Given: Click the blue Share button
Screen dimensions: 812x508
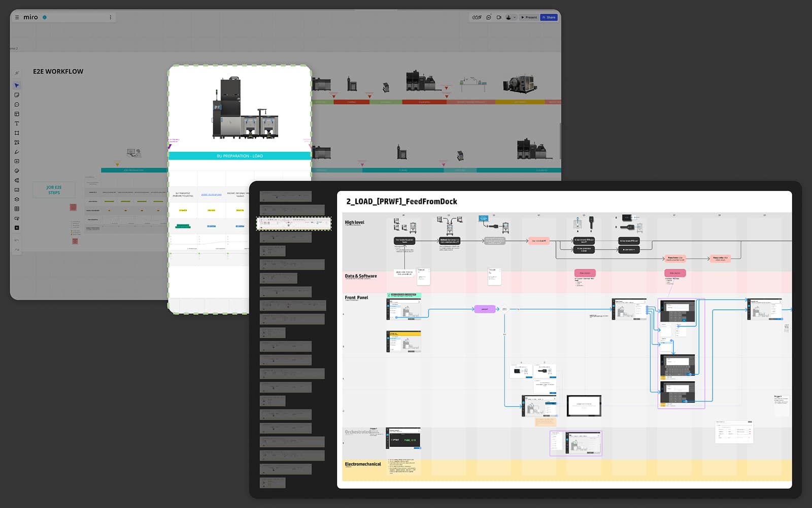Looking at the screenshot, I should click(x=549, y=17).
